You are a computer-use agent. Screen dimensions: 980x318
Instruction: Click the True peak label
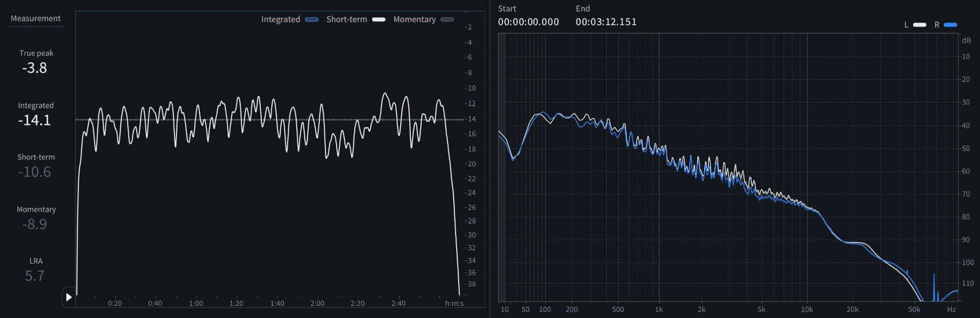36,53
